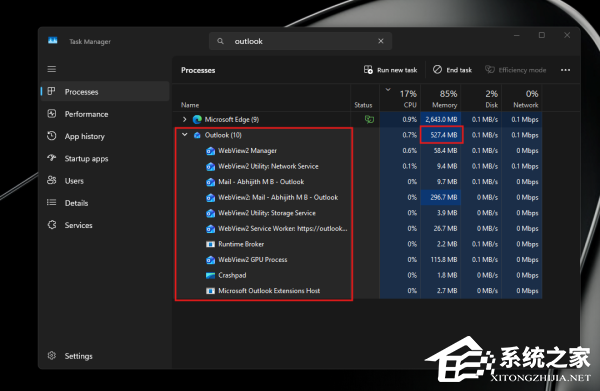
Task: Select the Processes sidebar item
Action: 105,92
